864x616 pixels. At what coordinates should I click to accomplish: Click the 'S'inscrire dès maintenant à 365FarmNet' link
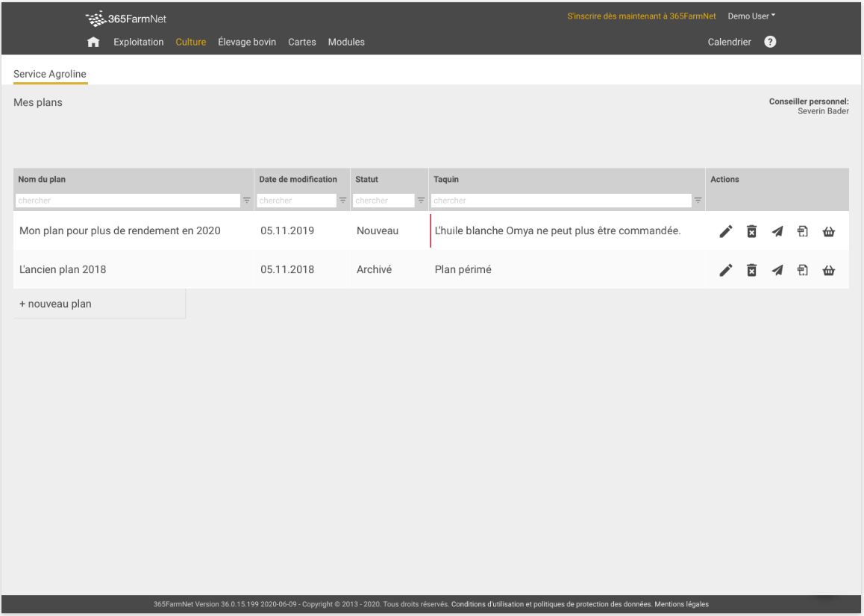(x=641, y=16)
